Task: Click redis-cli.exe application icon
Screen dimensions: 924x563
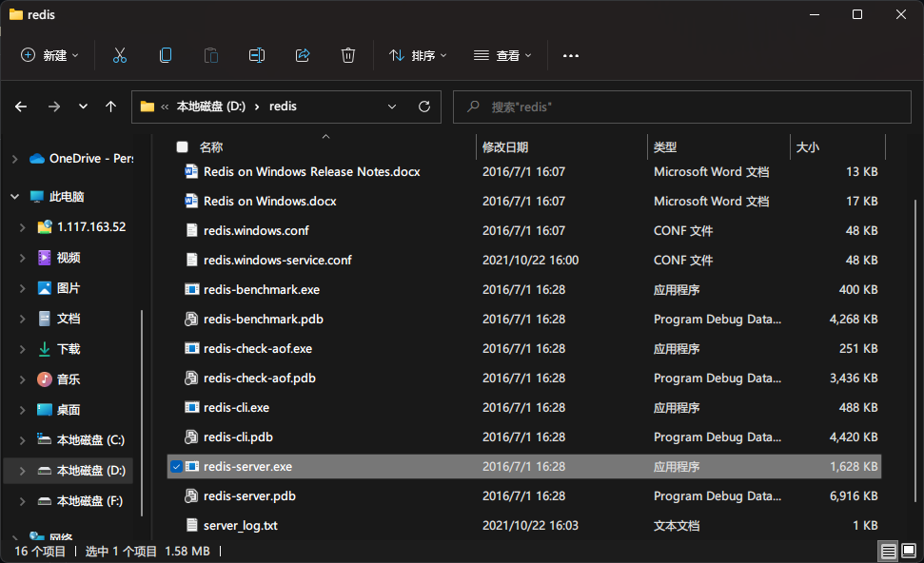Action: pyautogui.click(x=191, y=407)
